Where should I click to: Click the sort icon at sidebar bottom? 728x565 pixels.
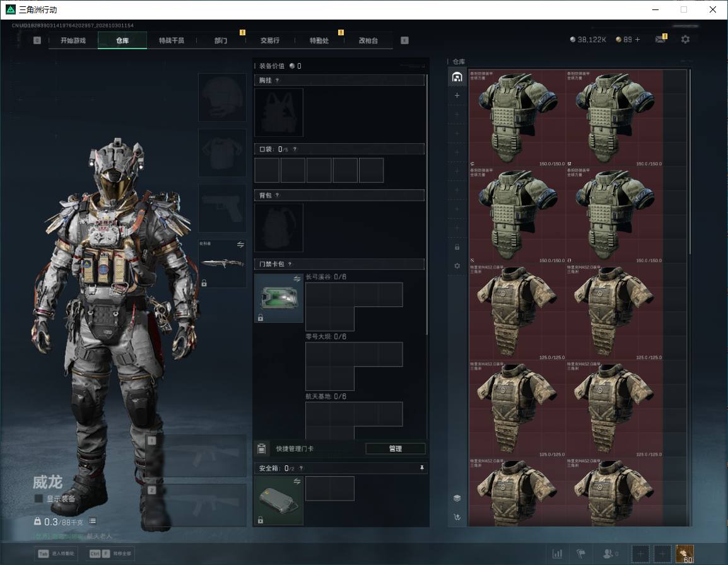point(457,517)
